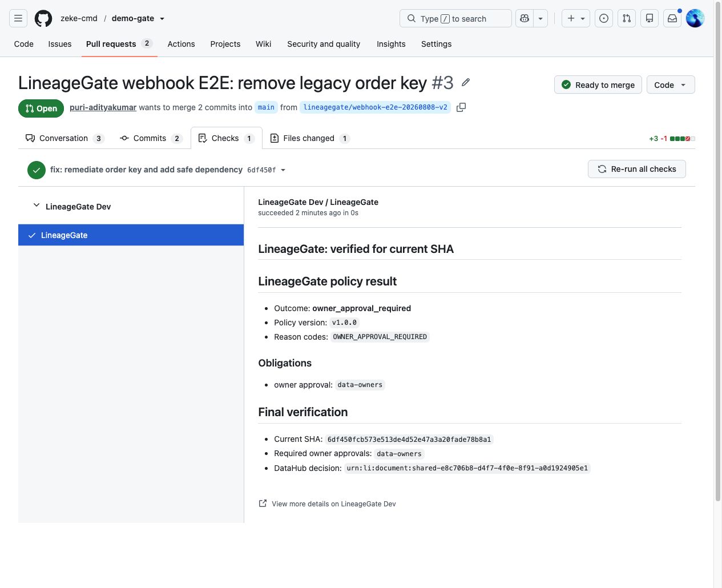Switch to the Commits tab

point(151,138)
